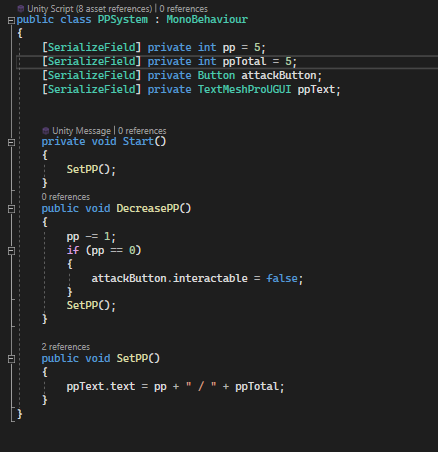Click 'interactable' in the attackButton assignment
This screenshot has height=452, width=438.
210,278
